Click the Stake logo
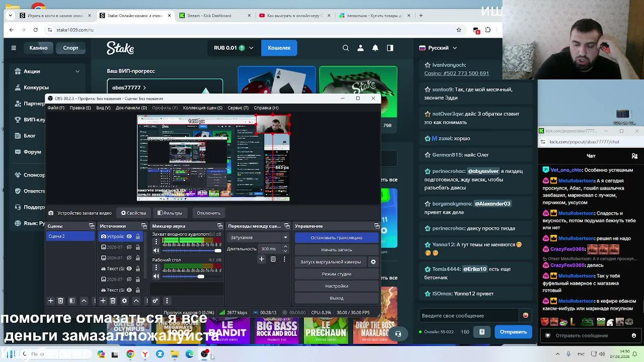The width and height of the screenshot is (644, 362). tap(120, 48)
